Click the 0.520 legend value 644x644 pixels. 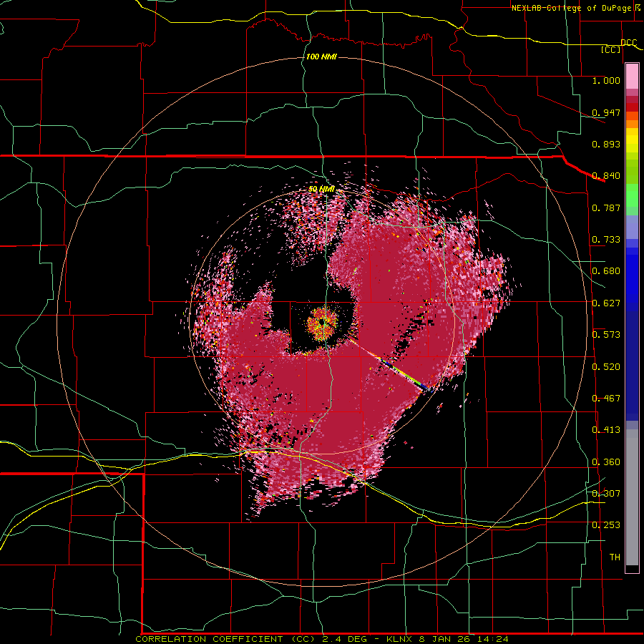coord(606,367)
